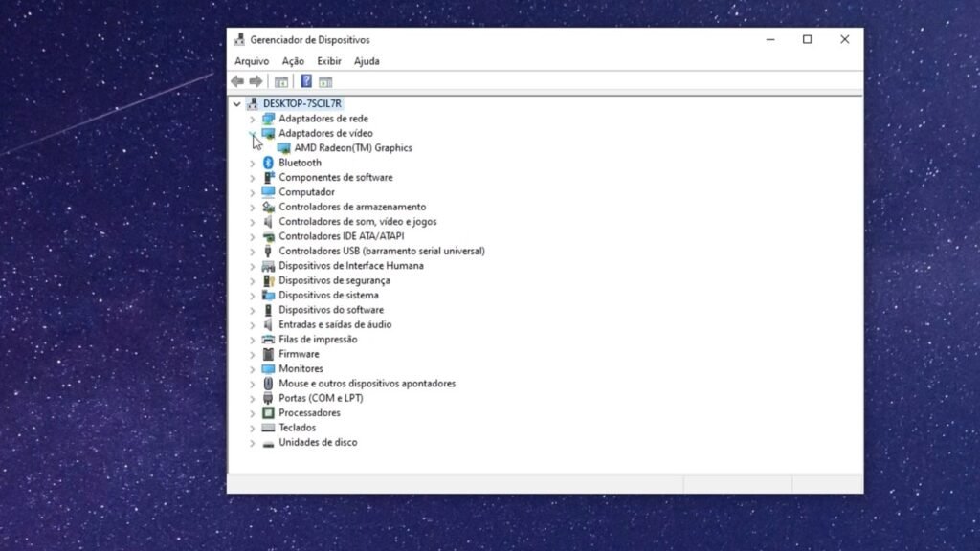Select the DESKTOP-7SCIL7R label
This screenshot has height=551, width=980.
click(301, 103)
